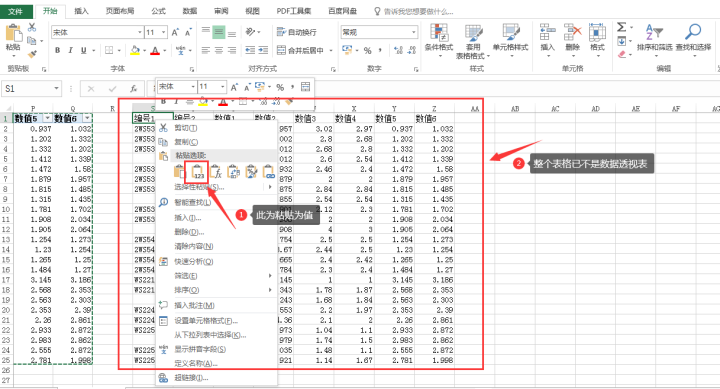Open Conditional Formatting (条件格式)
The image size is (720, 389).
tap(439, 41)
